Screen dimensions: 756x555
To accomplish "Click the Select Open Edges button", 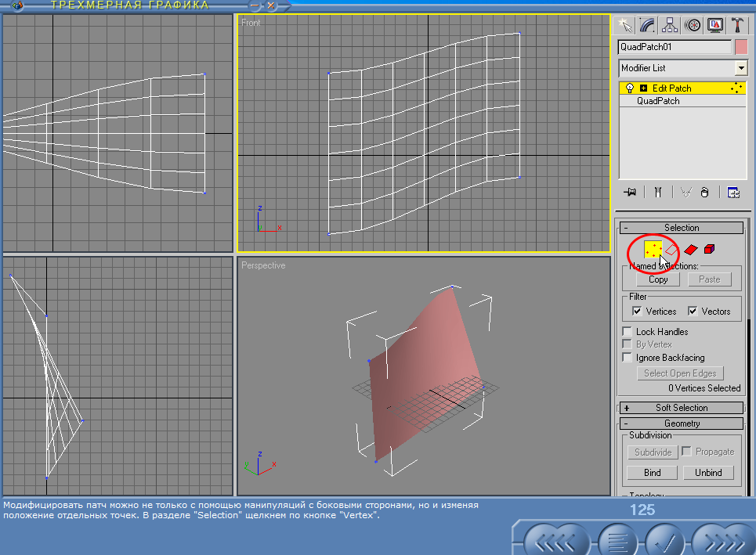I will (x=680, y=373).
